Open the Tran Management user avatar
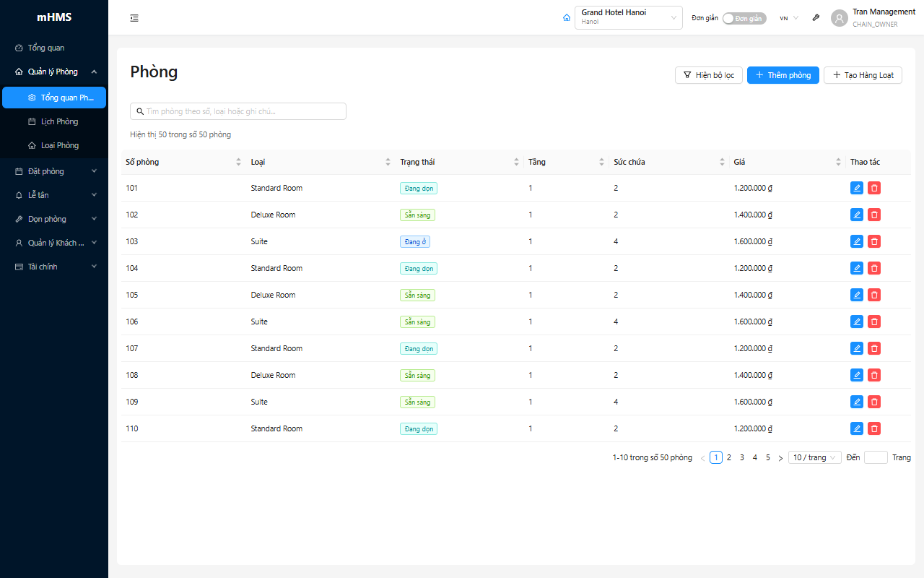This screenshot has height=578, width=924. 839,18
